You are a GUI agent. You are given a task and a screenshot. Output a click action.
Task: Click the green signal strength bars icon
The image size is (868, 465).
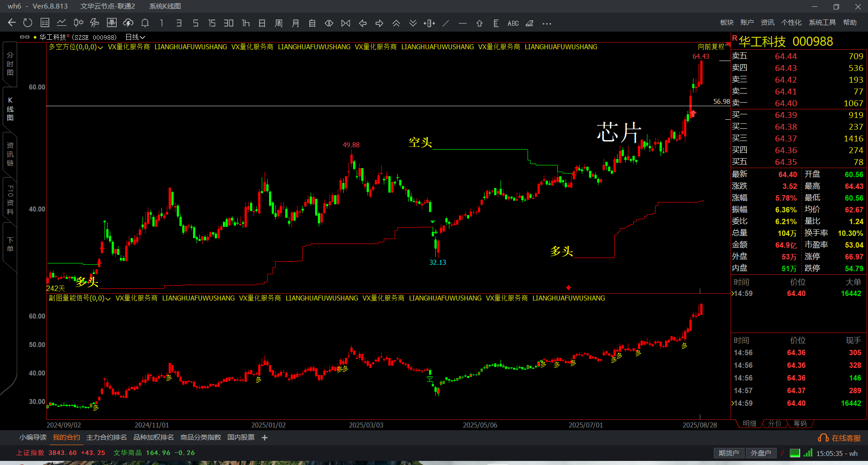click(x=808, y=453)
